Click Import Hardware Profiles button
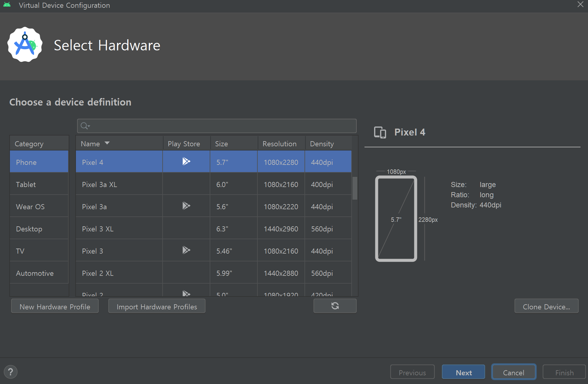This screenshot has height=384, width=588. (x=157, y=307)
